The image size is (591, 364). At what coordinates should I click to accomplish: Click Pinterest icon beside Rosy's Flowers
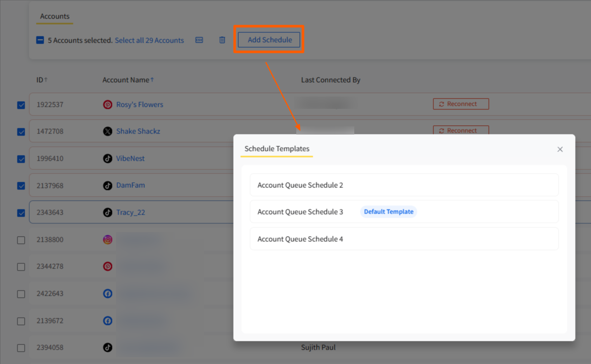click(x=107, y=104)
